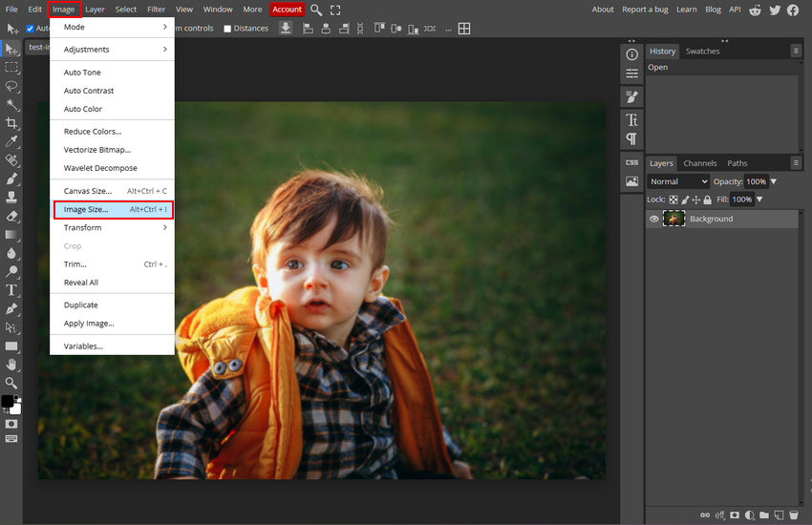Select the Lasso tool
Screen dimensions: 812x525
click(x=11, y=86)
